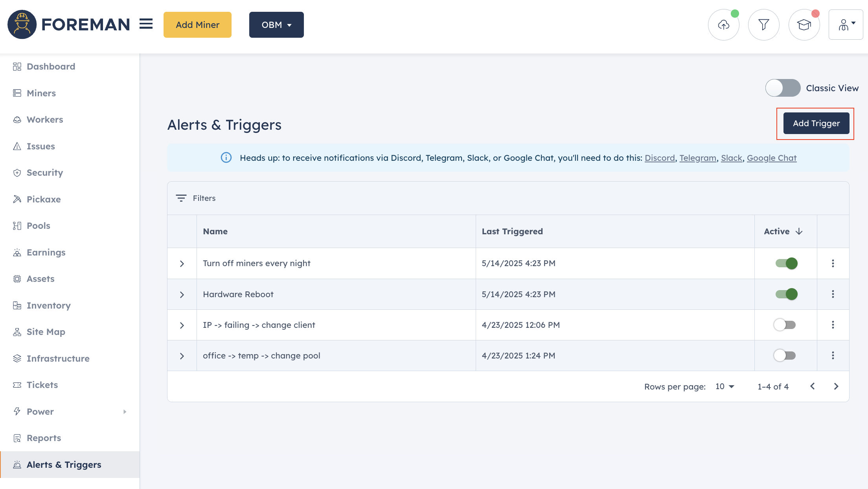The image size is (868, 489).
Task: Click the funnel filter icon in header
Action: coord(763,25)
